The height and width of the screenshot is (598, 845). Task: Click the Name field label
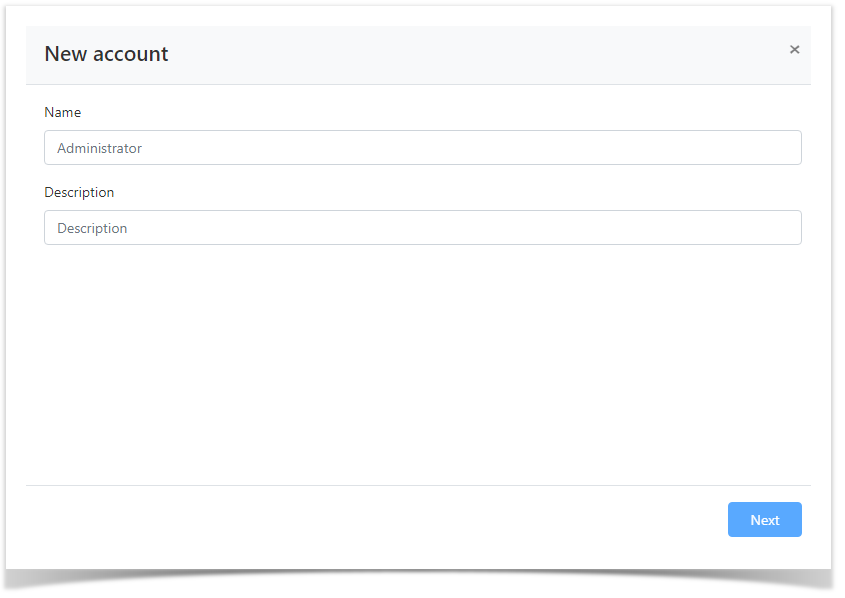[x=62, y=112]
